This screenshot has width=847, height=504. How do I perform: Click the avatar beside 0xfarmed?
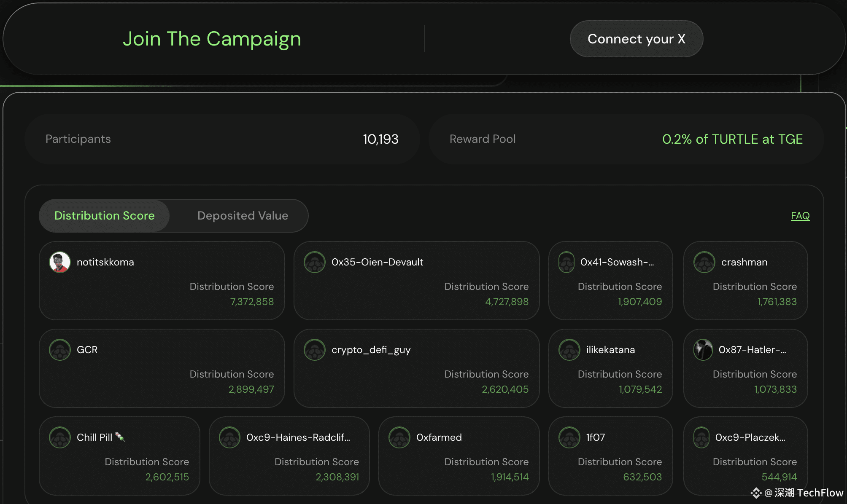[x=399, y=437]
